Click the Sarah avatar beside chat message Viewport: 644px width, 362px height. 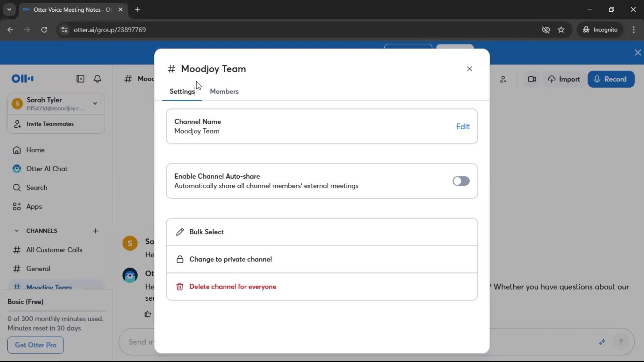130,243
